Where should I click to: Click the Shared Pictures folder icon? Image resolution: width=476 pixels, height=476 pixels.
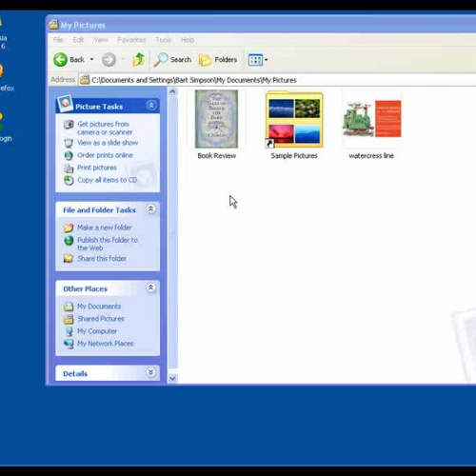pos(69,319)
